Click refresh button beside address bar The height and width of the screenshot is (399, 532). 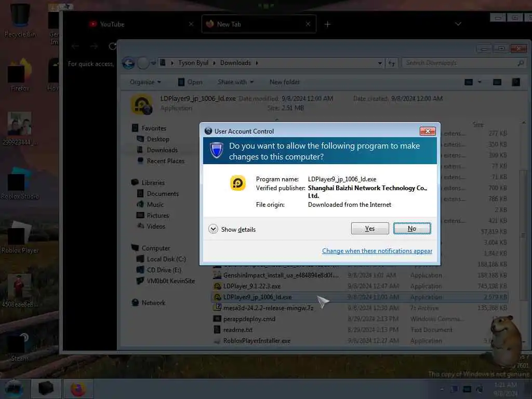click(x=392, y=63)
